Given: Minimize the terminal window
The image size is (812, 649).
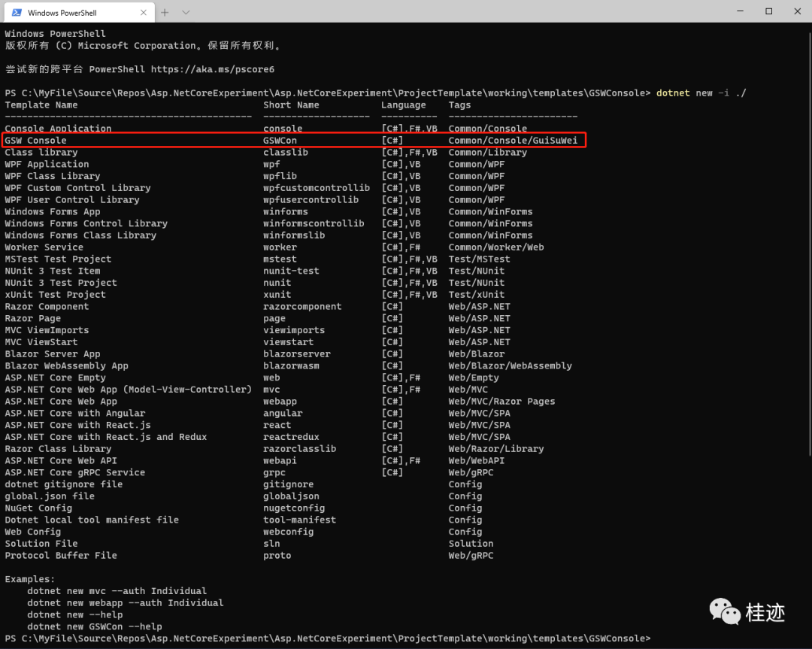Looking at the screenshot, I should 740,11.
